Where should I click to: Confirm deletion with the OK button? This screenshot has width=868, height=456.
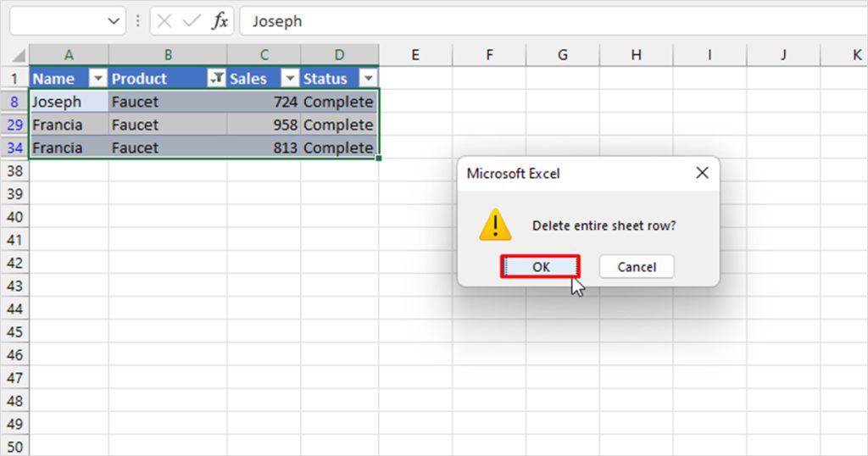point(540,267)
